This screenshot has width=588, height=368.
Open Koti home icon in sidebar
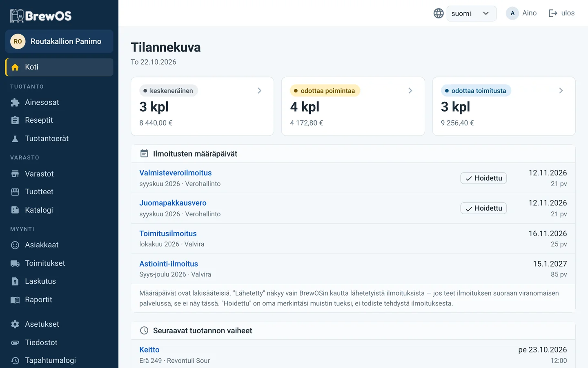15,67
